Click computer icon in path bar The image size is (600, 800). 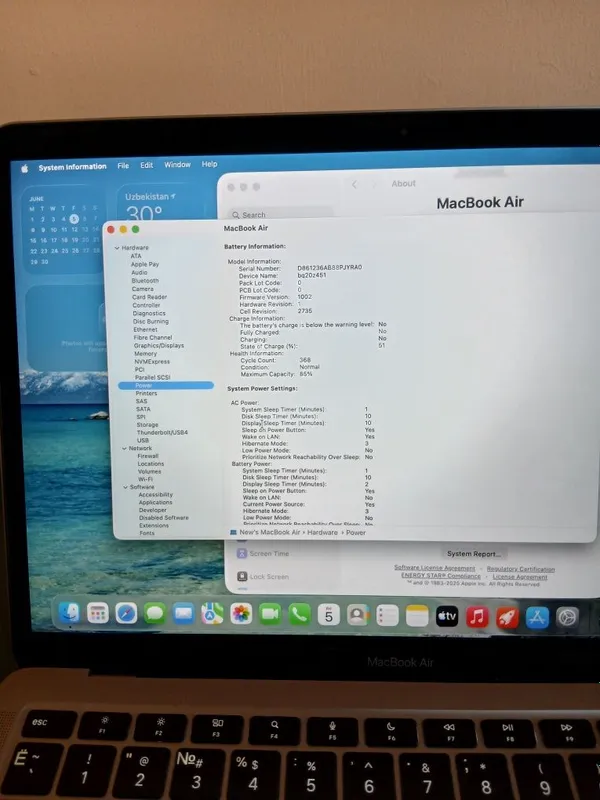point(233,532)
